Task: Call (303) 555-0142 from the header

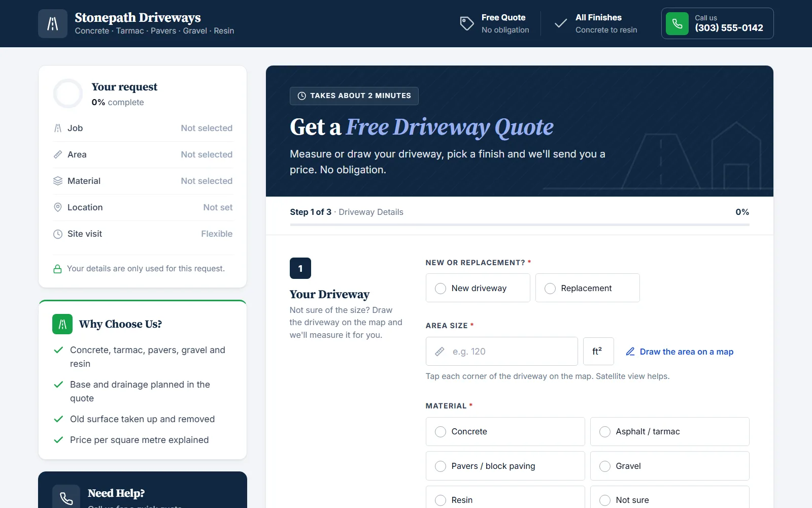Action: pyautogui.click(x=718, y=23)
